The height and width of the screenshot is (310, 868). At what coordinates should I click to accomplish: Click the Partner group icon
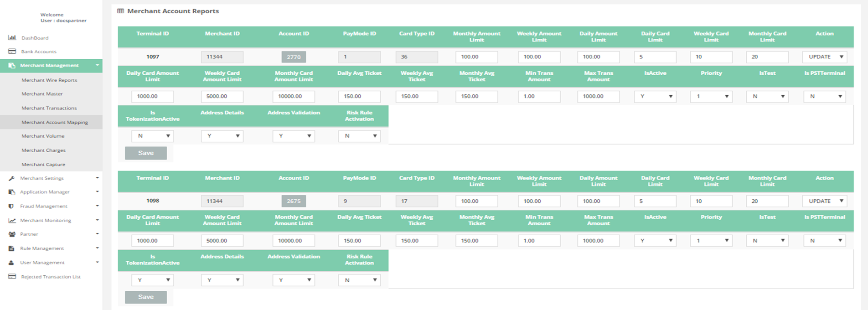12,234
